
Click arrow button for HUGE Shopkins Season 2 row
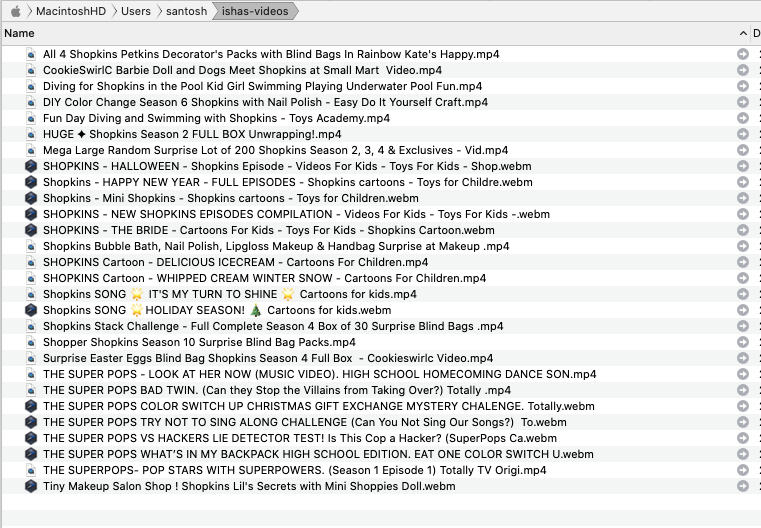coord(743,134)
